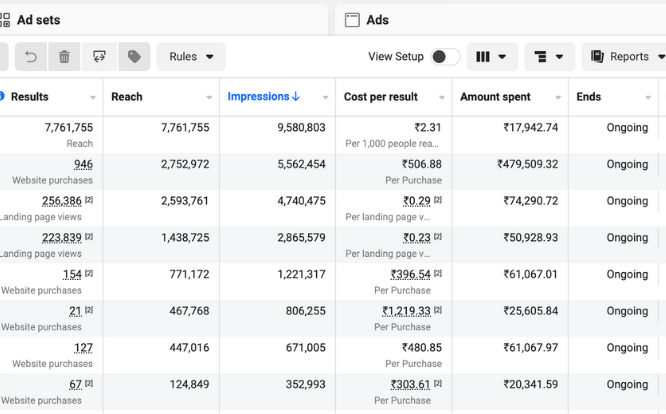Open the breakdown icon menu
This screenshot has width=666, height=414.
[x=549, y=57]
